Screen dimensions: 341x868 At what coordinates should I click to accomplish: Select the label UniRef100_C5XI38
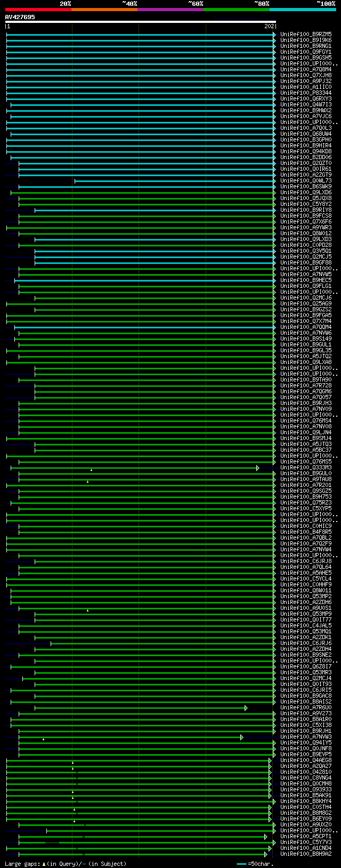(x=306, y=725)
